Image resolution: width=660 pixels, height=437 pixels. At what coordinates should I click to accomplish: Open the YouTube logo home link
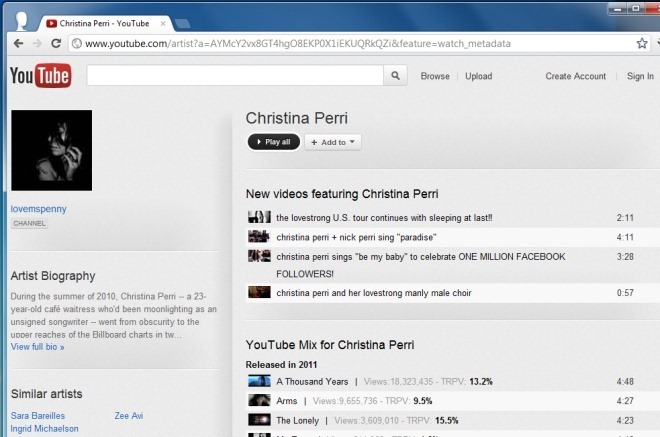pyautogui.click(x=40, y=76)
